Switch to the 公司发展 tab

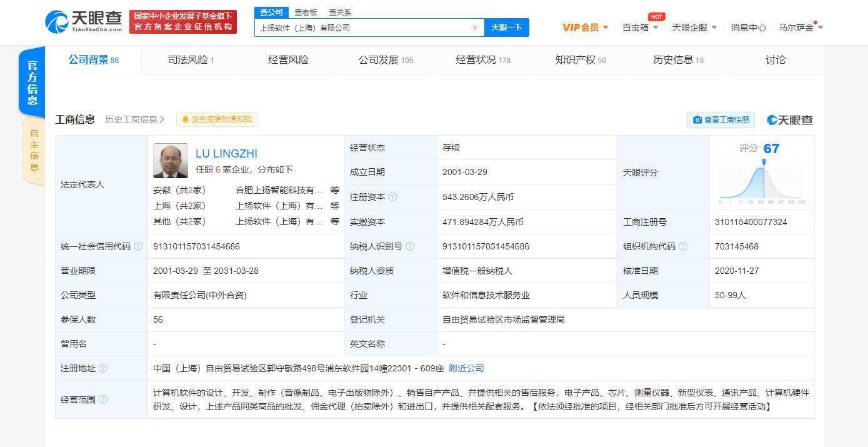[386, 60]
